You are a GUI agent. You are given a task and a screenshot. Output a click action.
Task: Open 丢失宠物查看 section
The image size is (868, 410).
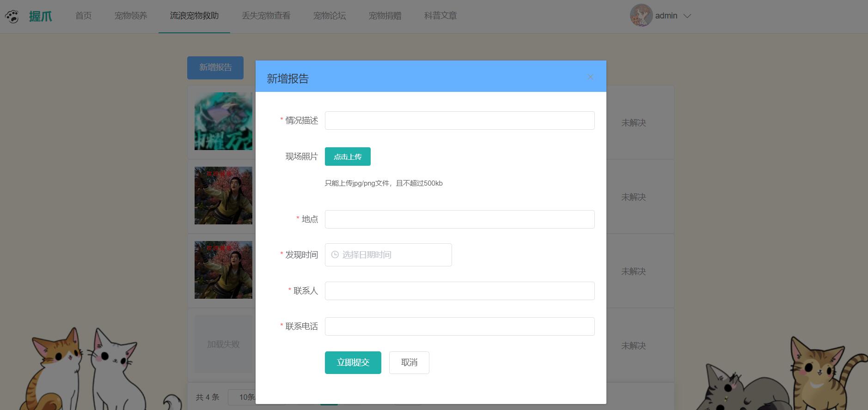[x=266, y=16]
